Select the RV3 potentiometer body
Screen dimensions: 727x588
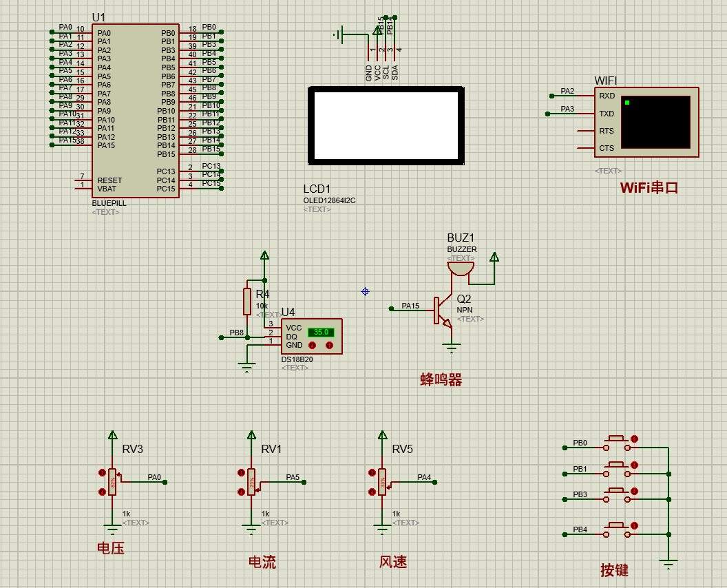pyautogui.click(x=112, y=482)
